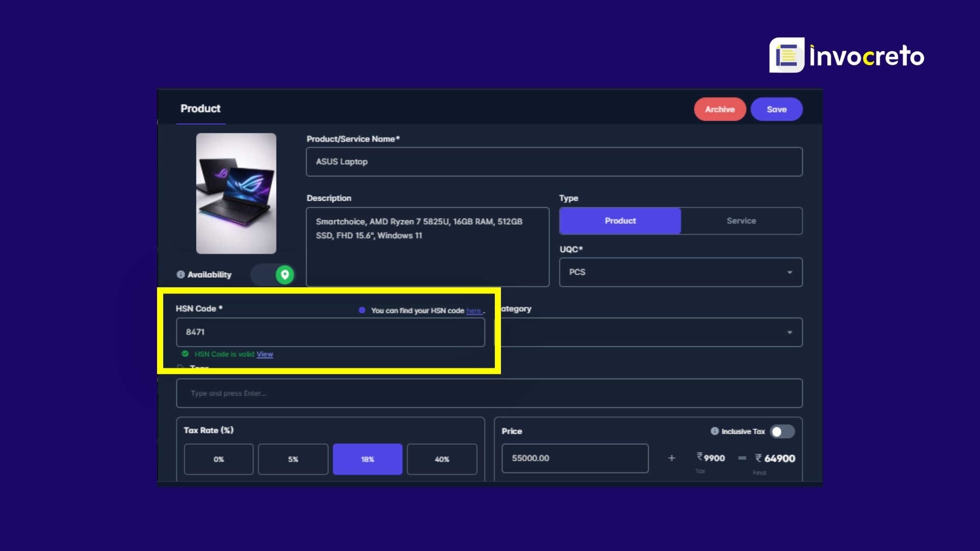This screenshot has width=980, height=551.
Task: Switch to the Product tab
Action: click(200, 108)
